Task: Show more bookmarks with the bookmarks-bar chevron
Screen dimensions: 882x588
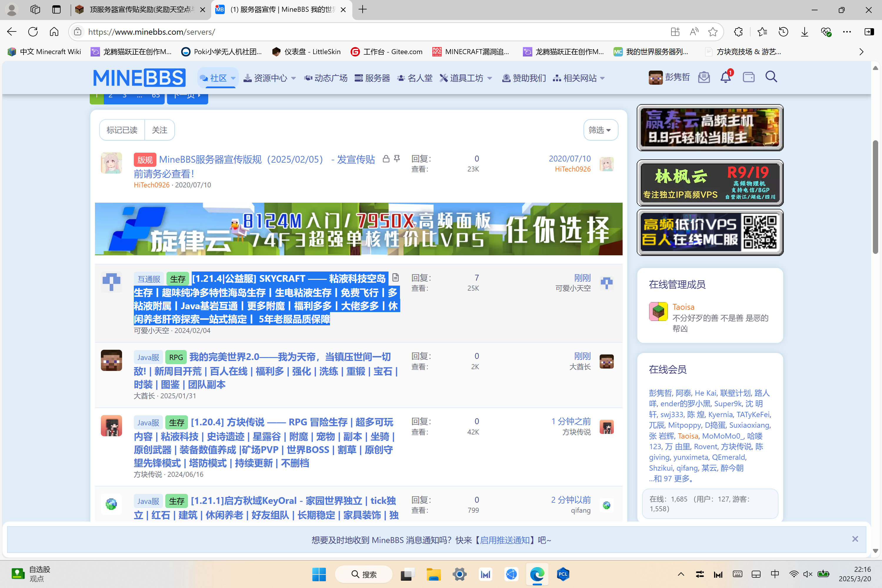Action: click(x=861, y=52)
